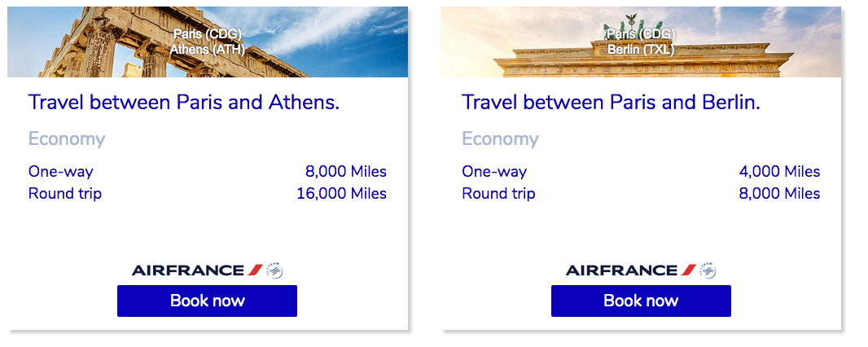Image resolution: width=868 pixels, height=347 pixels.
Task: Click the 8,000 Miles round trip Berlin fare
Action: (x=779, y=194)
